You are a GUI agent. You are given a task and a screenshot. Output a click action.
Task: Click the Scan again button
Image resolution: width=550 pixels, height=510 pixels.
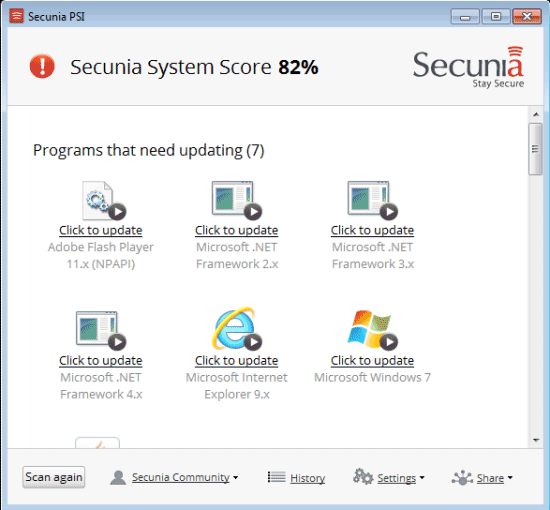[x=54, y=477]
